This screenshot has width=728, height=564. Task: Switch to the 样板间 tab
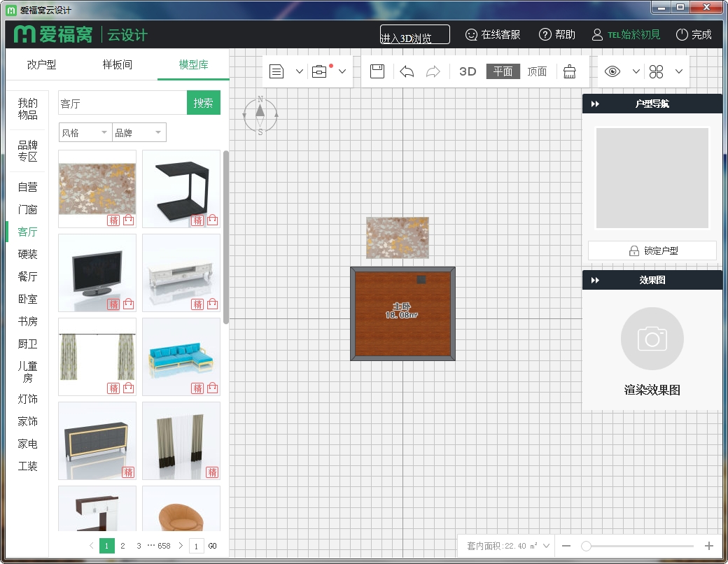(117, 64)
